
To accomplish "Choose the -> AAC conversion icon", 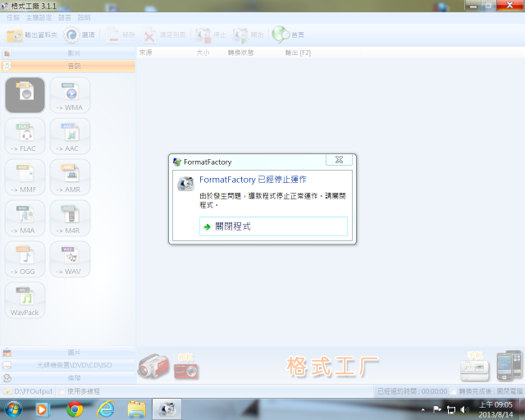I will click(x=70, y=136).
